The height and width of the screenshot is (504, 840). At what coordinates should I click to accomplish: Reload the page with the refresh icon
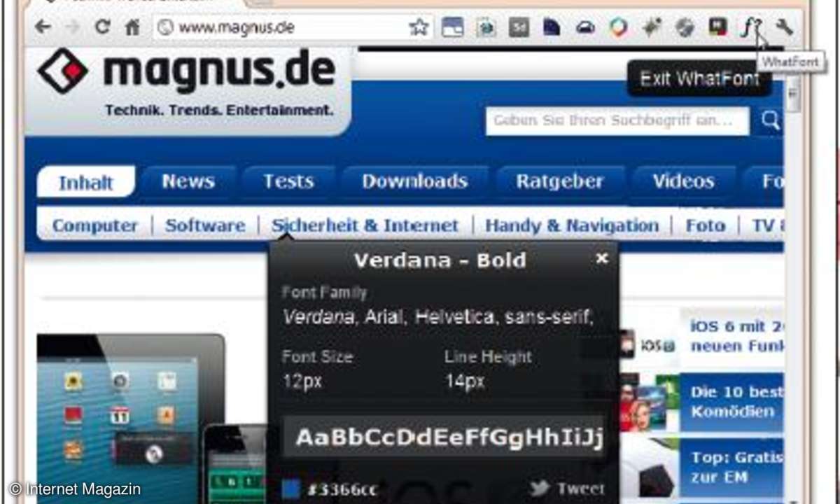[104, 27]
